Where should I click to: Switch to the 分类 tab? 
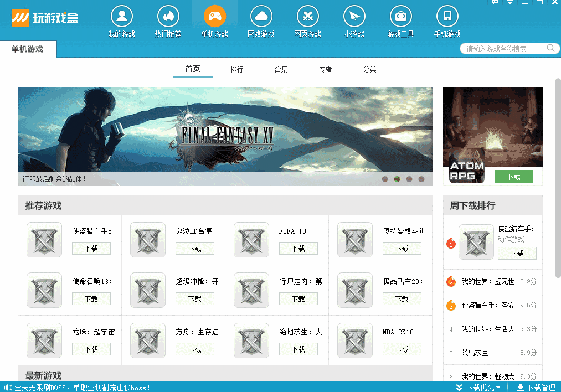(369, 69)
